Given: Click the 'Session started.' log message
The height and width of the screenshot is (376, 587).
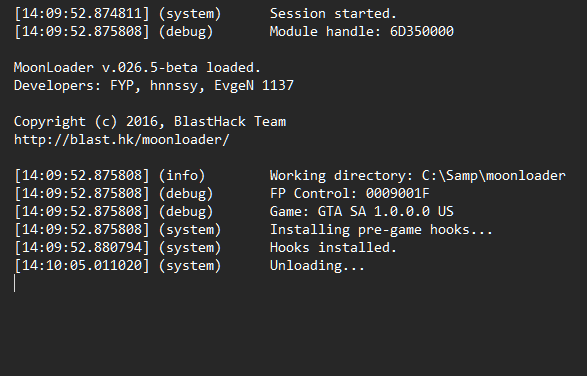Looking at the screenshot, I should (x=333, y=14).
